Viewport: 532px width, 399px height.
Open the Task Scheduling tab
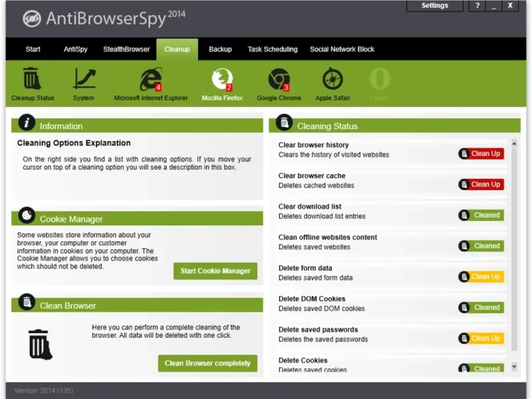coord(273,49)
